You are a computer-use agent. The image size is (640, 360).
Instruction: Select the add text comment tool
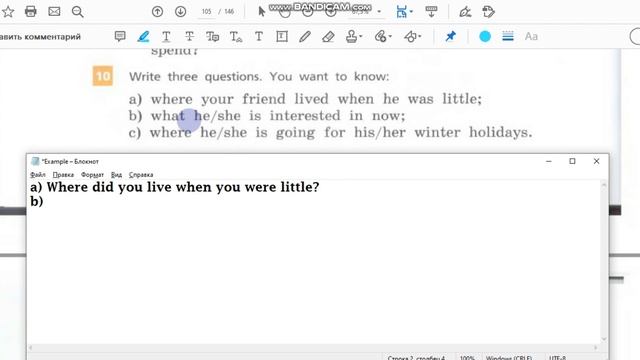tap(259, 36)
